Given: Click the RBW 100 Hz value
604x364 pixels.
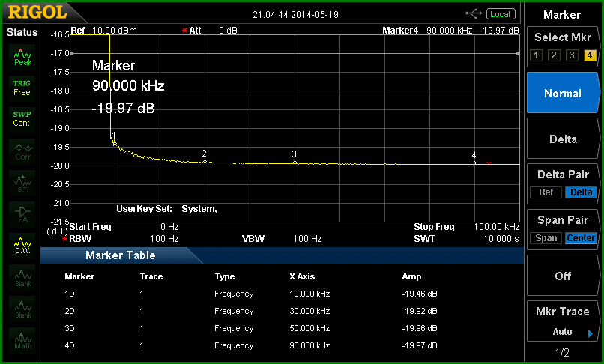Looking at the screenshot, I should 164,239.
